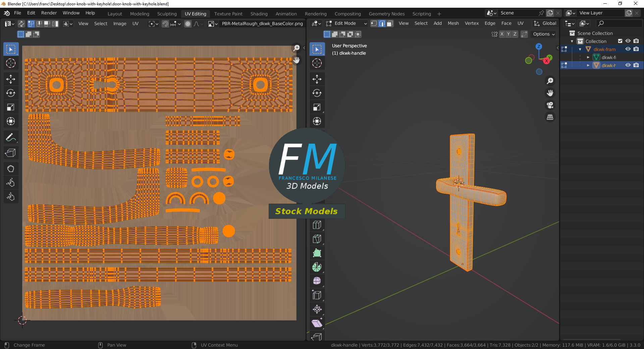The width and height of the screenshot is (644, 349).
Task: Choose the Move tool in 3D viewport
Action: (317, 79)
